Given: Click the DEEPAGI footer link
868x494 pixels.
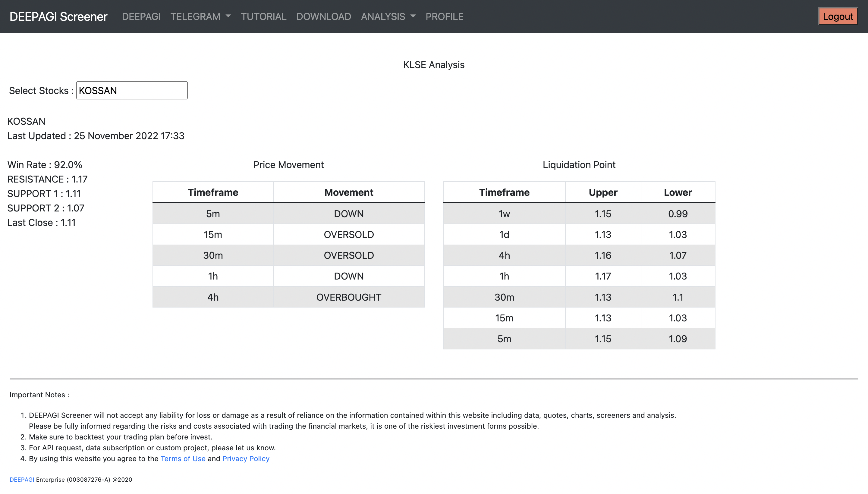Looking at the screenshot, I should (x=22, y=480).
